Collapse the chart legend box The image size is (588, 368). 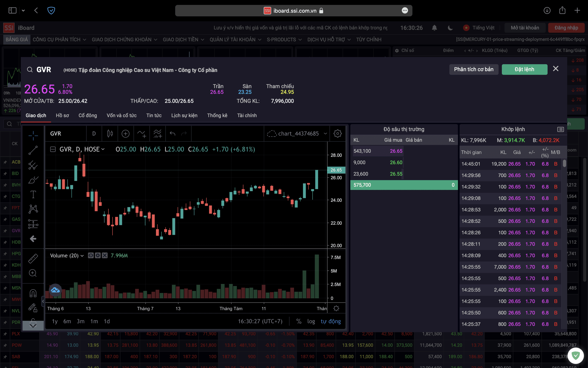tap(53, 149)
